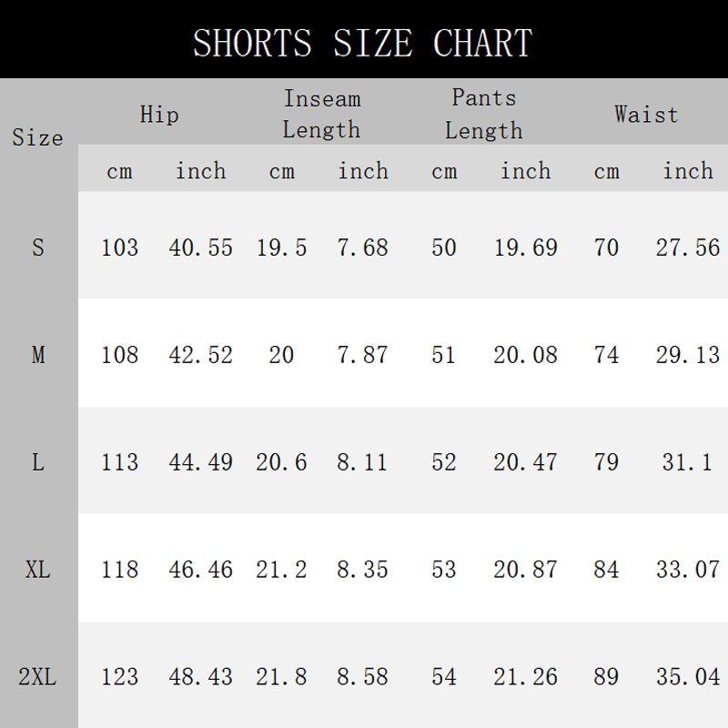Click inseam value 20.6 cm

[x=281, y=462]
